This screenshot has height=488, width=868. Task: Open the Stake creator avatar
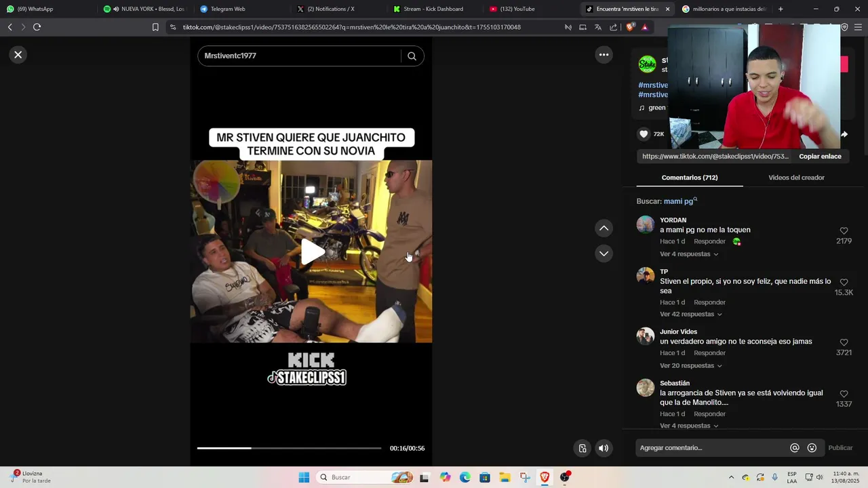648,64
